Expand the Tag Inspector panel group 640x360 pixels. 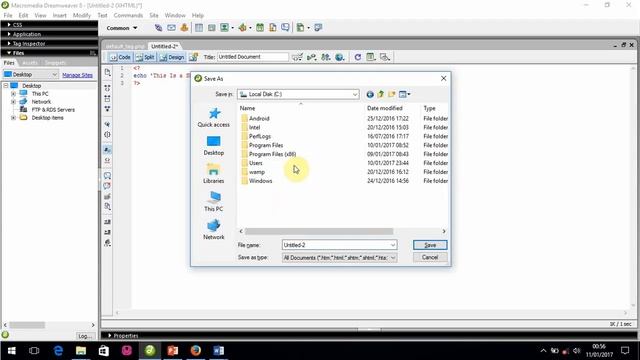click(x=9, y=44)
